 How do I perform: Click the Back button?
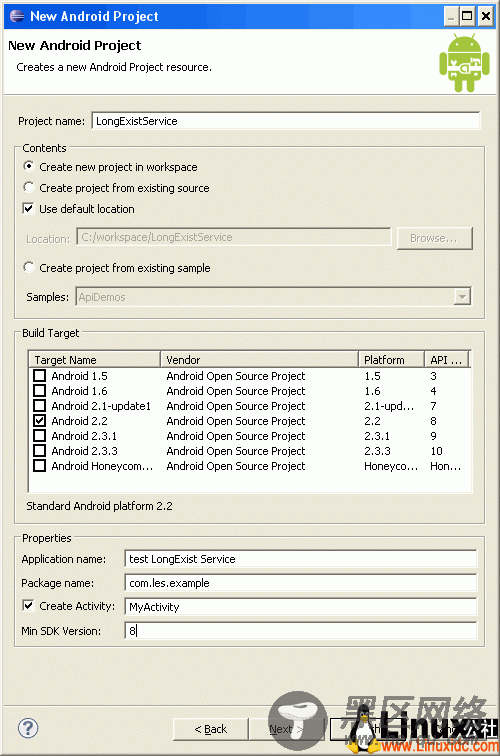(210, 729)
